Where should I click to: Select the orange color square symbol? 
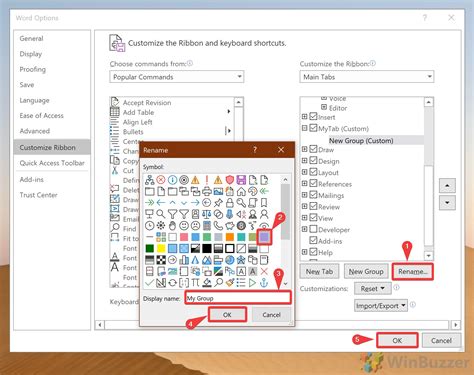230,237
